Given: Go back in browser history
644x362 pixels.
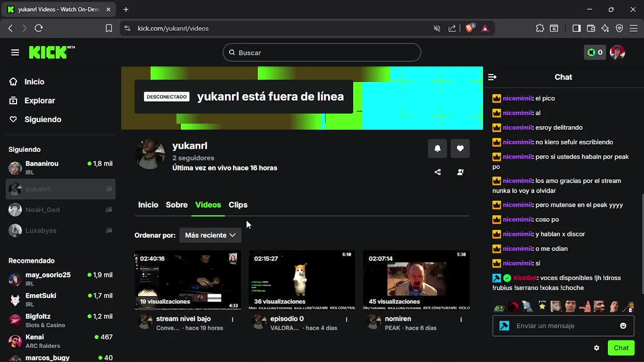Looking at the screenshot, I should [11, 28].
